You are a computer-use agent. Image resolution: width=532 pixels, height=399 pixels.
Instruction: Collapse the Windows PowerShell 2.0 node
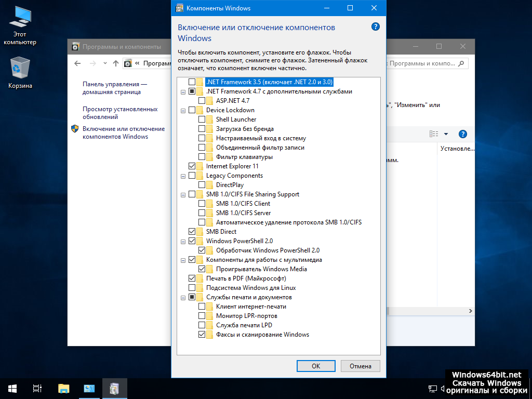pyautogui.click(x=183, y=241)
